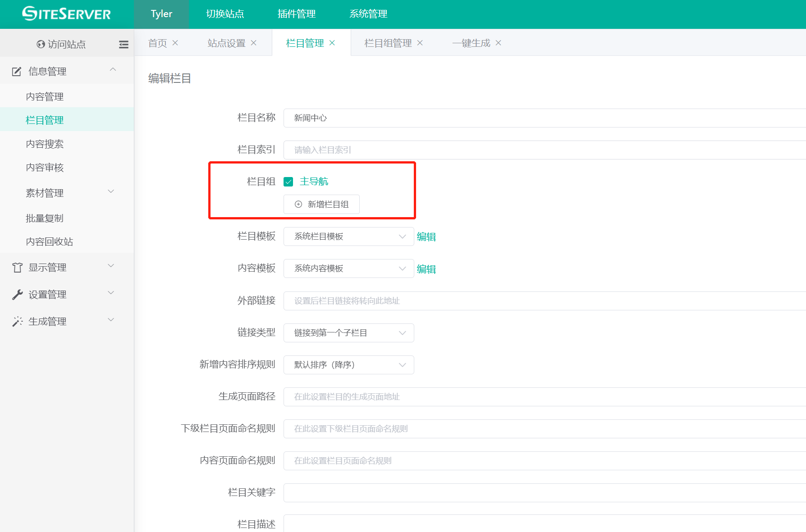Switch to the 栏目组管理 tab
The width and height of the screenshot is (806, 532).
pyautogui.click(x=388, y=43)
